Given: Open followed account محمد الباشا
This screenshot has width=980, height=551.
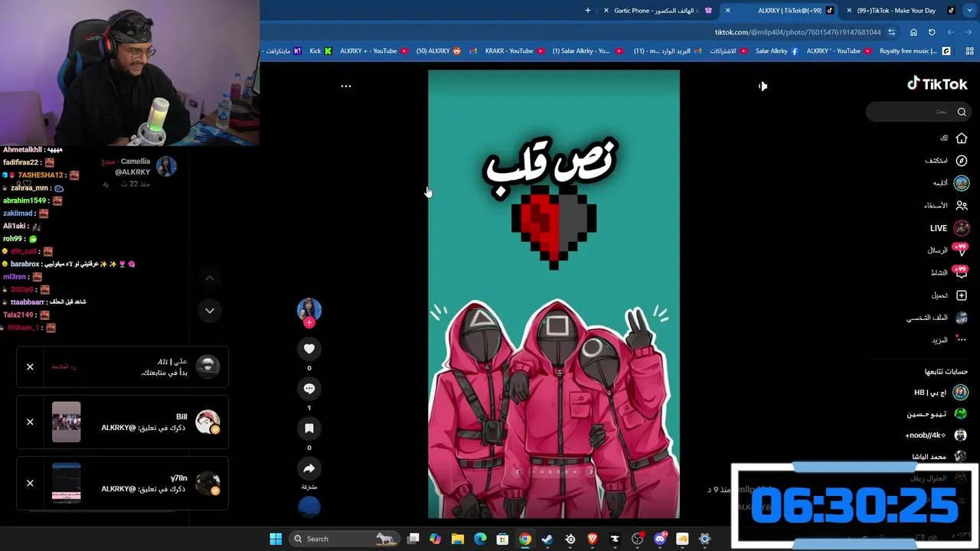Looking at the screenshot, I should coord(940,456).
